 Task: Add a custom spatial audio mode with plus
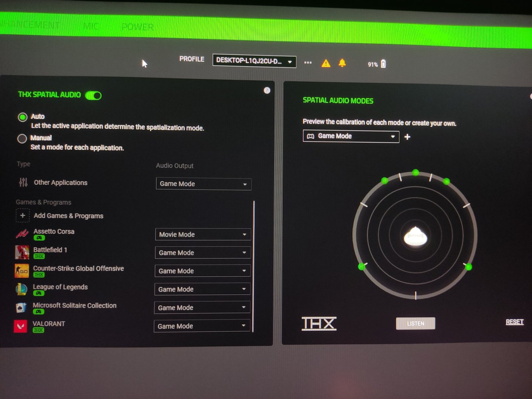407,137
